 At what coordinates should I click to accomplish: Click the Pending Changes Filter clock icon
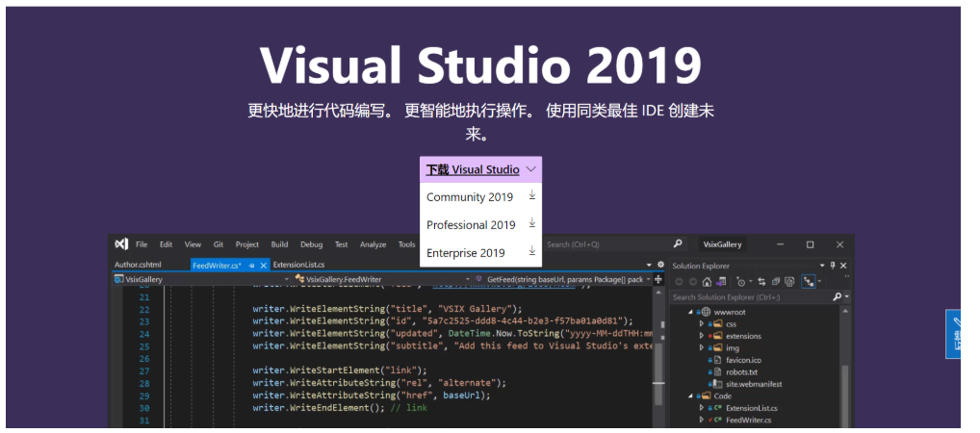click(741, 281)
